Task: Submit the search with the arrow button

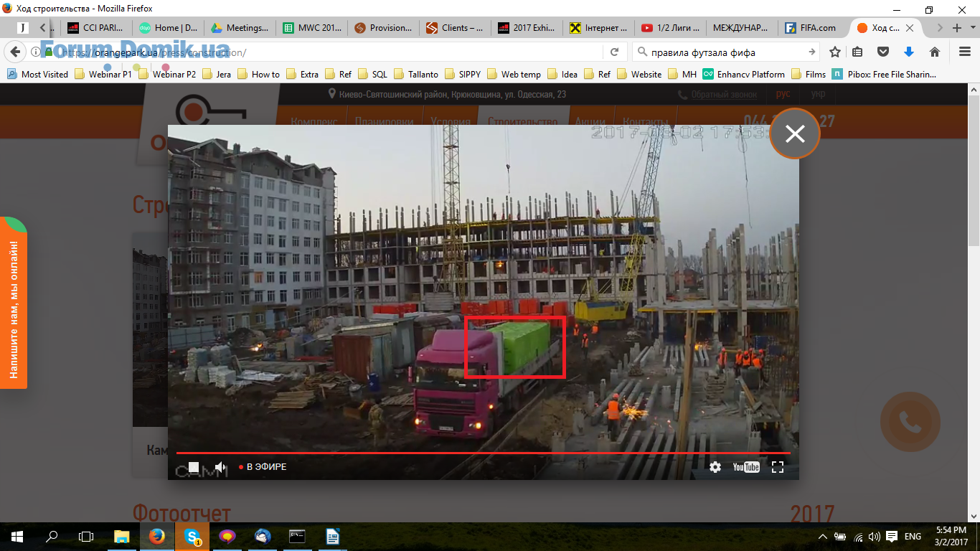Action: [x=812, y=52]
